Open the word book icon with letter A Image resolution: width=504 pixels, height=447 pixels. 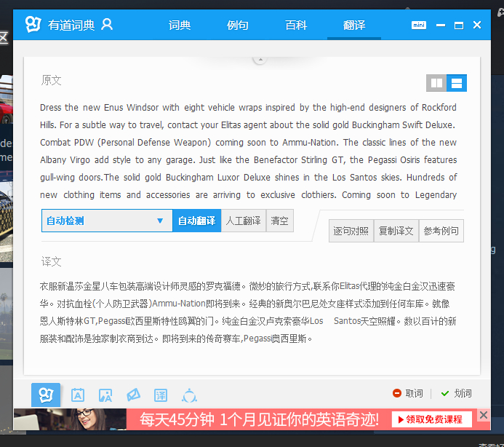point(78,395)
